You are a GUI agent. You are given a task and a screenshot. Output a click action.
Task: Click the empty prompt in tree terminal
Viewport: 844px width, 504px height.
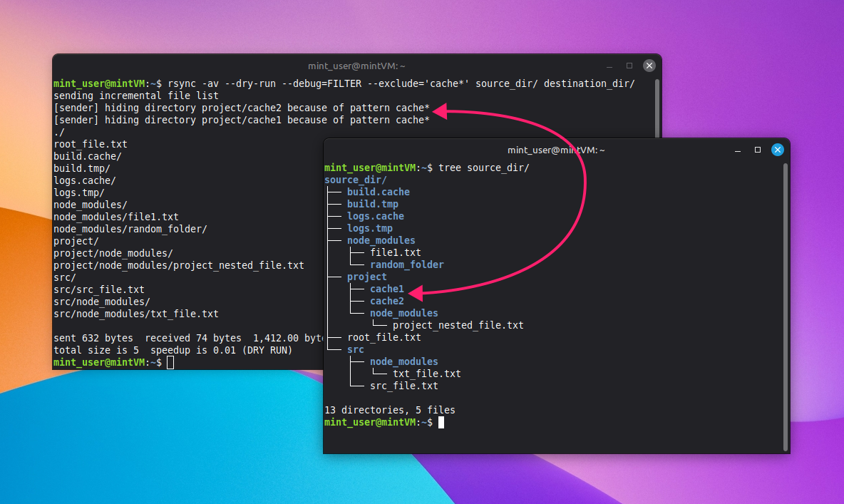click(x=384, y=422)
